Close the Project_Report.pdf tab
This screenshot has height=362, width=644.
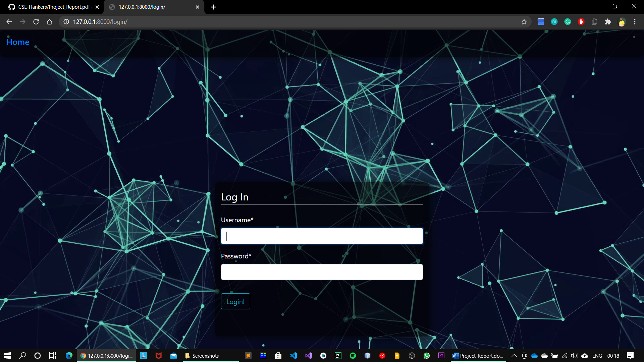click(x=97, y=7)
